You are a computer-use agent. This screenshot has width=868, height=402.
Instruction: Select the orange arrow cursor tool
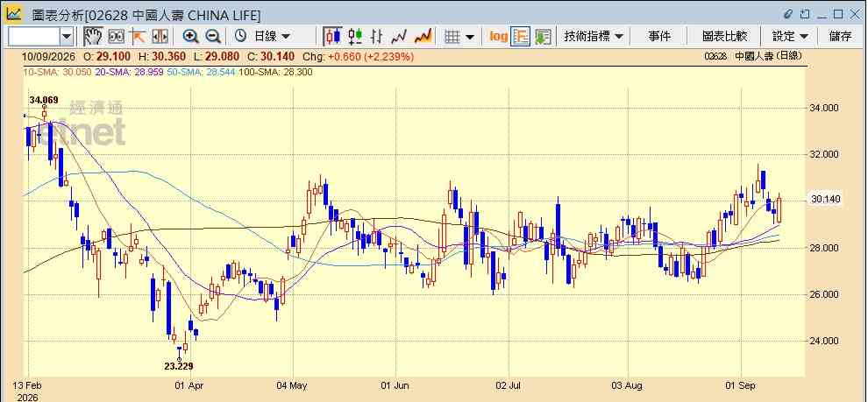138,37
